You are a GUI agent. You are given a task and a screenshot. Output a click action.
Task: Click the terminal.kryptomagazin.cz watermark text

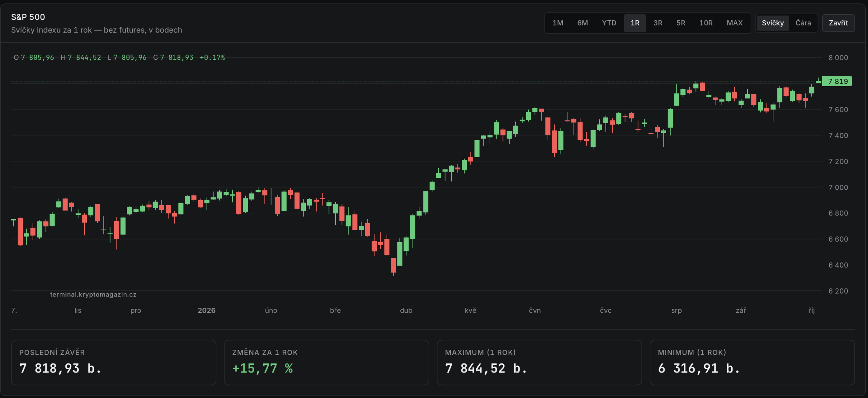tap(93, 294)
